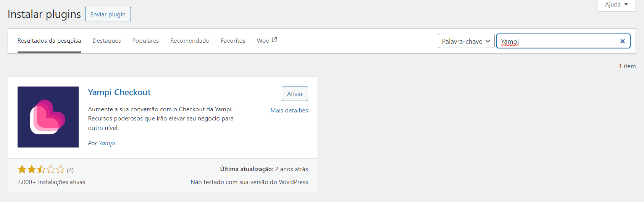This screenshot has height=202, width=644.
Task: Activate Yampi Checkout with the Ativar button
Action: (x=295, y=94)
